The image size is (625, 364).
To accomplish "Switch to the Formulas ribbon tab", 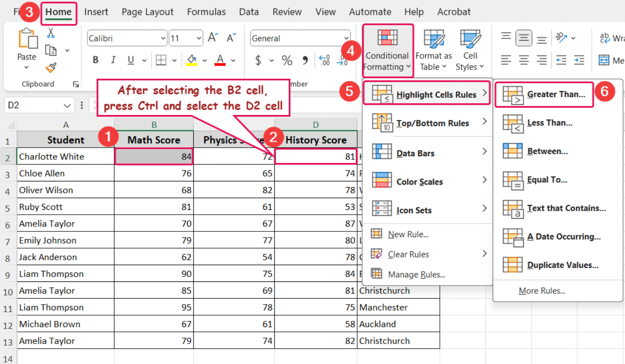I will 206,12.
